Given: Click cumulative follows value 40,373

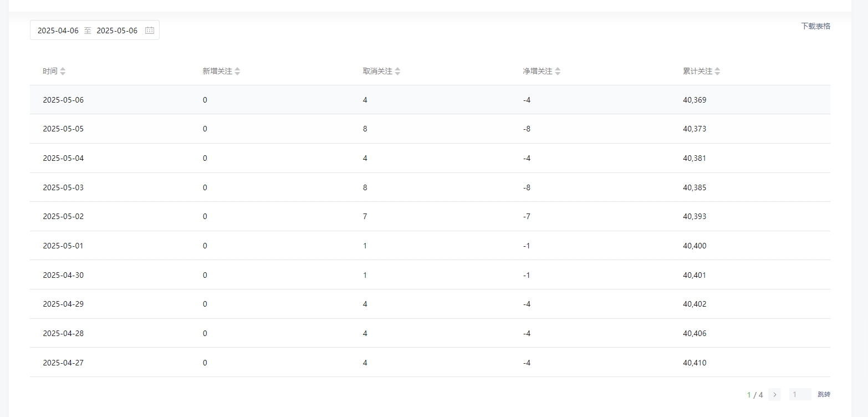Looking at the screenshot, I should tap(695, 129).
